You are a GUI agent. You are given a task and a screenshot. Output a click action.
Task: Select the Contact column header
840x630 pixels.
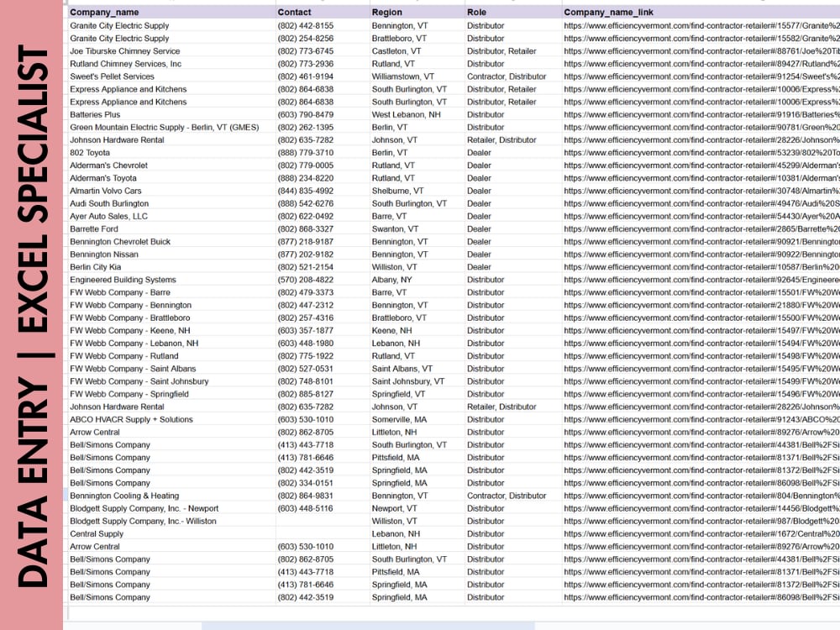323,12
